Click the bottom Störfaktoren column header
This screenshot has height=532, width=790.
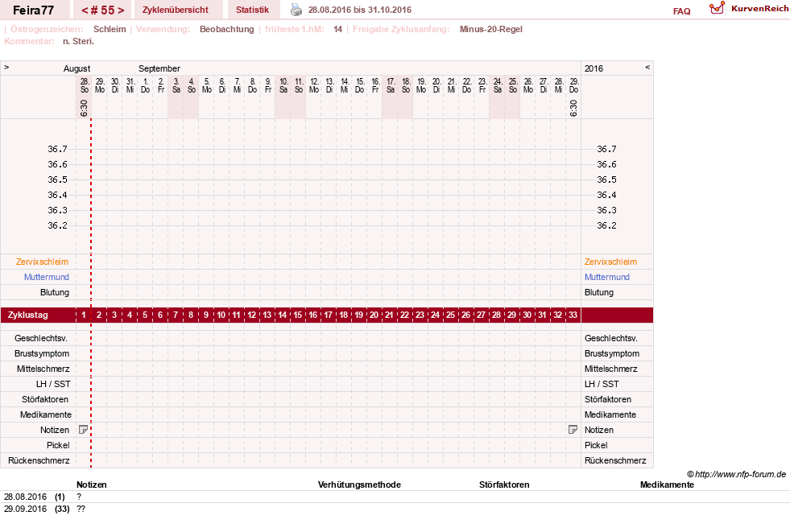(504, 485)
